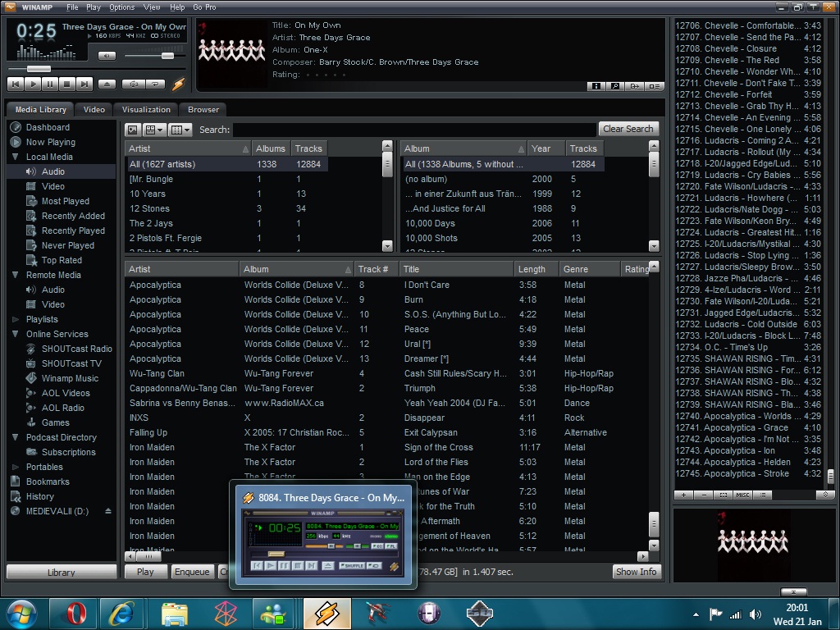Click the volume slider handle
Image resolution: width=840 pixels, height=630 pixels.
tap(167, 56)
